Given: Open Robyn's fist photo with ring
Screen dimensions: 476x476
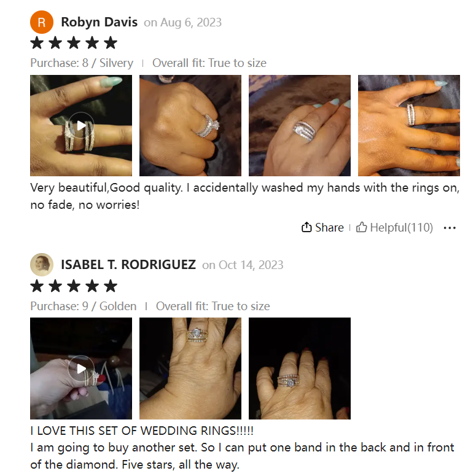Looking at the screenshot, I should coord(190,125).
